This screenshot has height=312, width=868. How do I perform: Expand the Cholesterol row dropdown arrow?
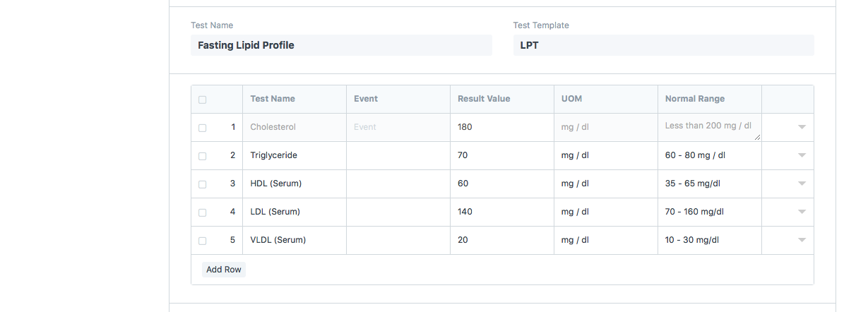click(802, 127)
